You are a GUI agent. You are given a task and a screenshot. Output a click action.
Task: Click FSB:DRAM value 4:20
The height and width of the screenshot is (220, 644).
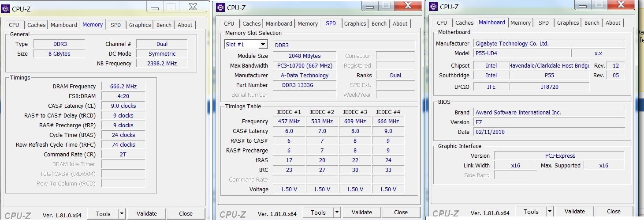[123, 96]
